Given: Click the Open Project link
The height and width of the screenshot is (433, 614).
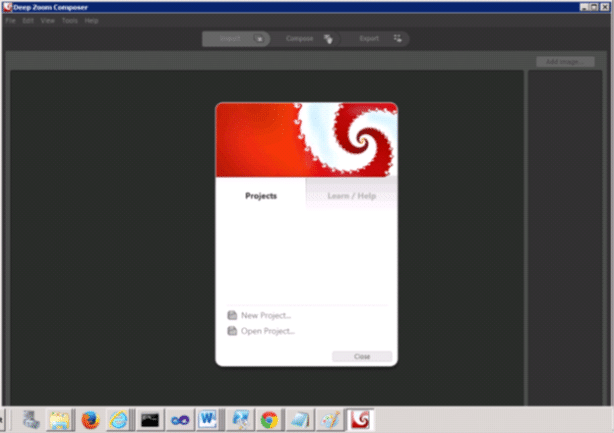Looking at the screenshot, I should click(x=268, y=331).
